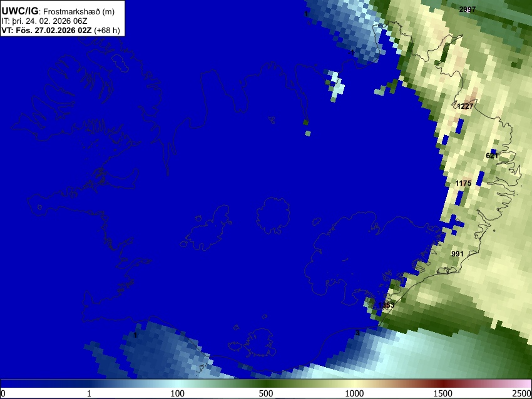Image resolution: width=532 pixels, height=399 pixels.
Task: Click the color scale label 2500
Action: click(x=522, y=393)
